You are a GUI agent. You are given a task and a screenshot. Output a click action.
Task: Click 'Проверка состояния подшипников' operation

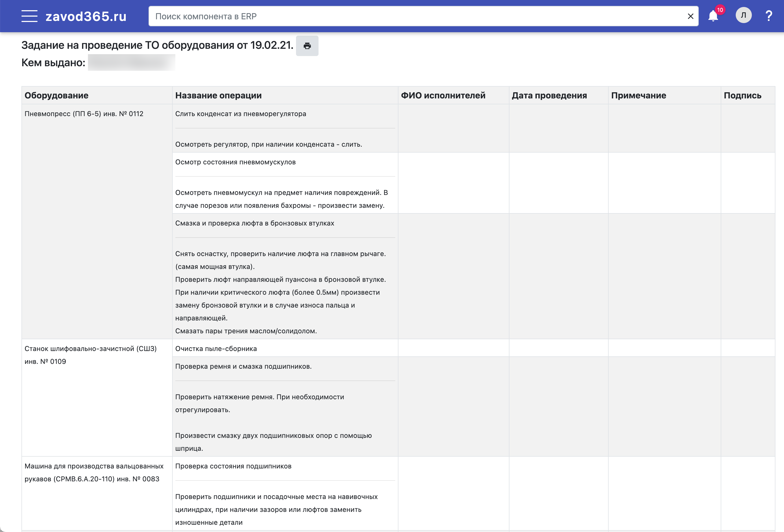click(x=233, y=466)
